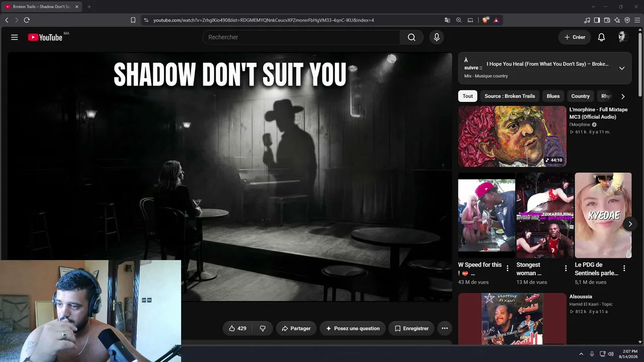Select the 'Tout' filter chip
Screen dimensions: 644x362
point(468,96)
